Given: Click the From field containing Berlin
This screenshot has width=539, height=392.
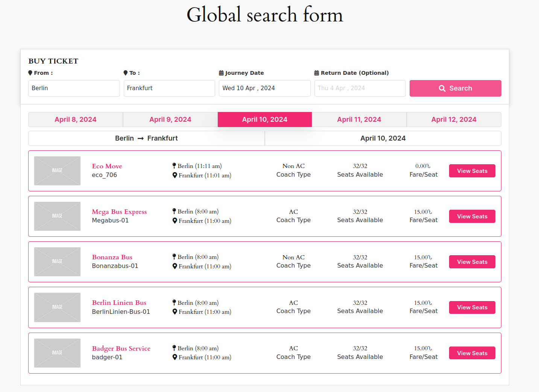Looking at the screenshot, I should [74, 88].
